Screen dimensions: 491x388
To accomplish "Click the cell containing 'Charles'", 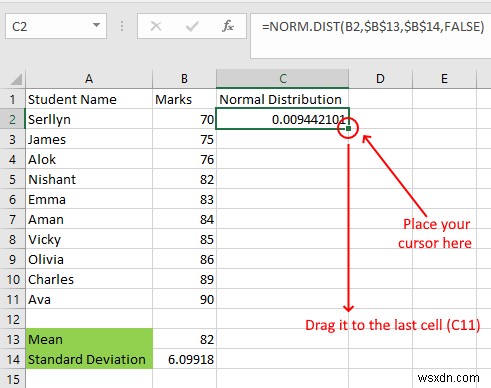I will click(x=89, y=279).
